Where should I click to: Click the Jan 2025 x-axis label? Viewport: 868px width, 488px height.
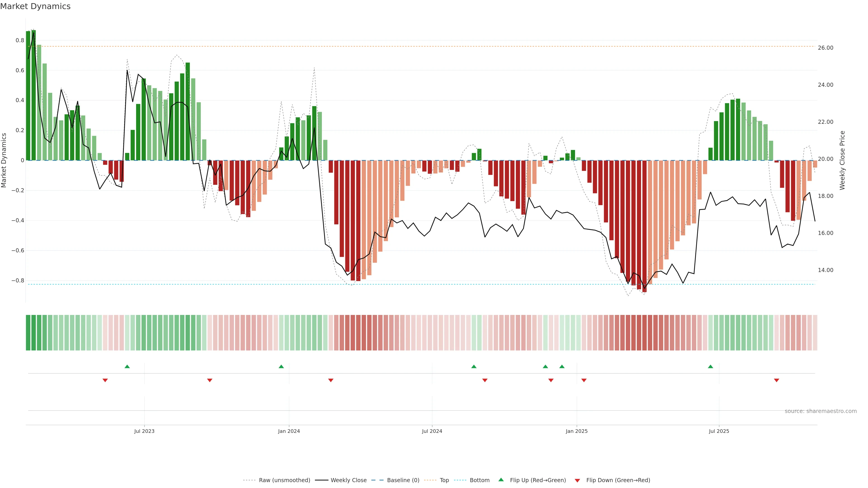click(577, 431)
